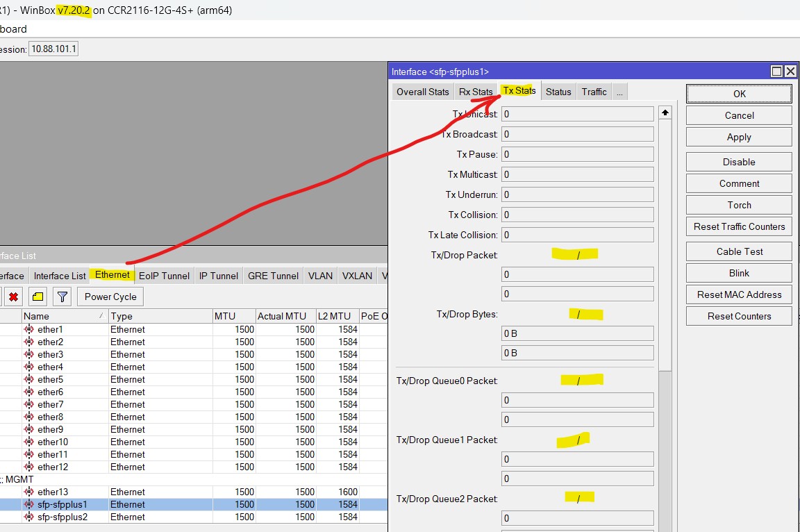Run the Cable Test button
This screenshot has width=800, height=532.
pyautogui.click(x=739, y=251)
